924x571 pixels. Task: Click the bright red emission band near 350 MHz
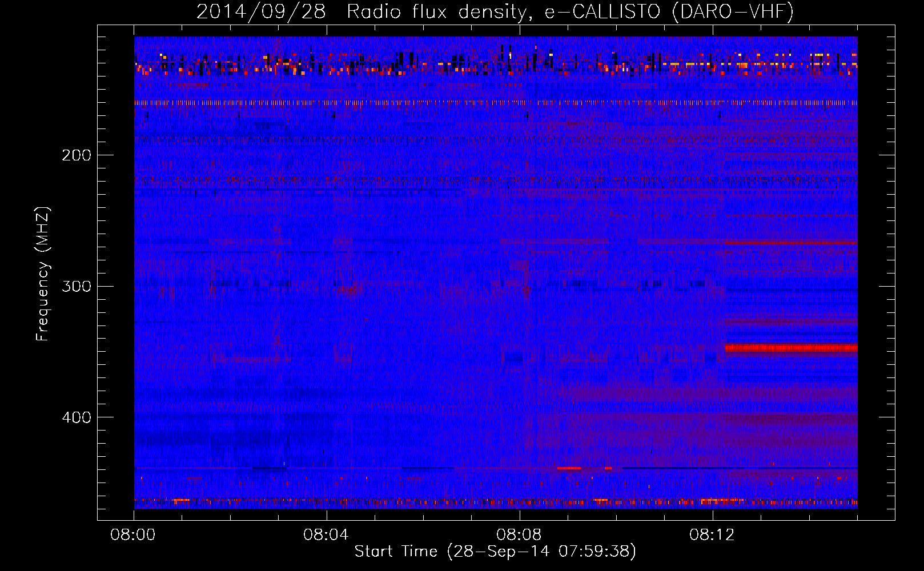tap(791, 348)
